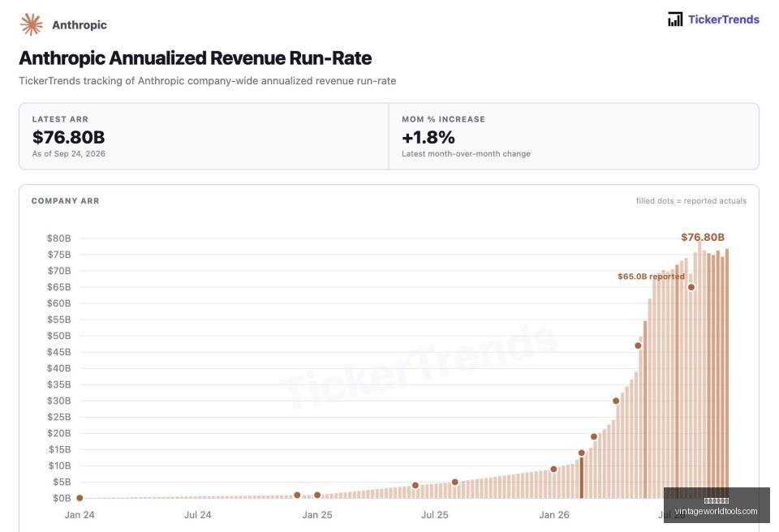Click the $76.80B peak bar label
This screenshot has width=779, height=532.
click(x=703, y=237)
